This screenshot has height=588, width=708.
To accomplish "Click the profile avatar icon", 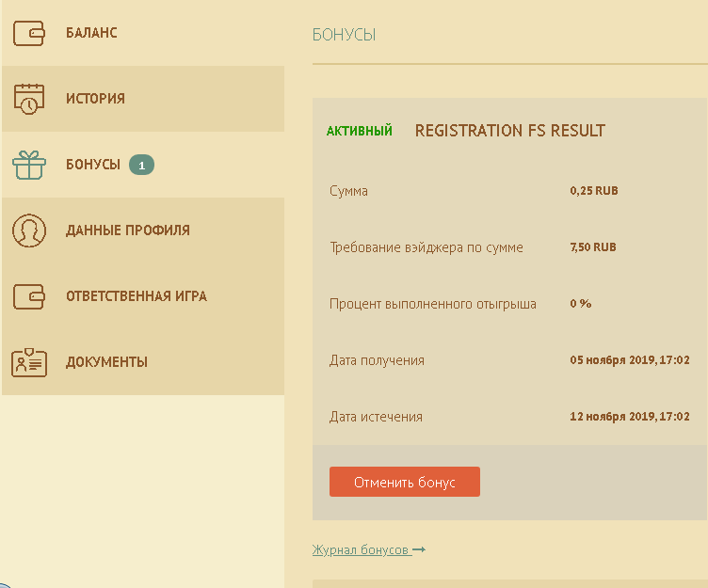I will coord(29,230).
